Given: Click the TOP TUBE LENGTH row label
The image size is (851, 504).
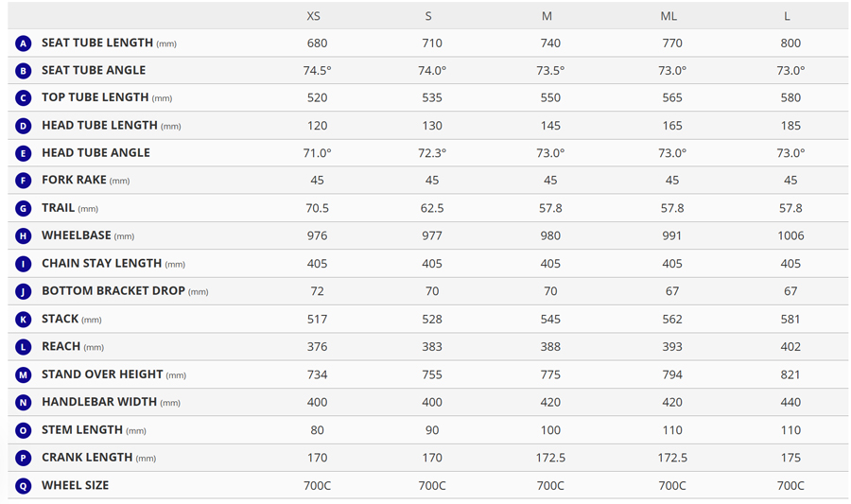Looking at the screenshot, I should point(95,97).
